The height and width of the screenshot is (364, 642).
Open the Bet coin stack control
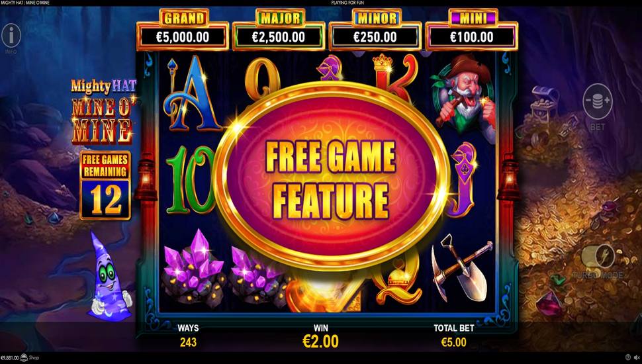598,101
